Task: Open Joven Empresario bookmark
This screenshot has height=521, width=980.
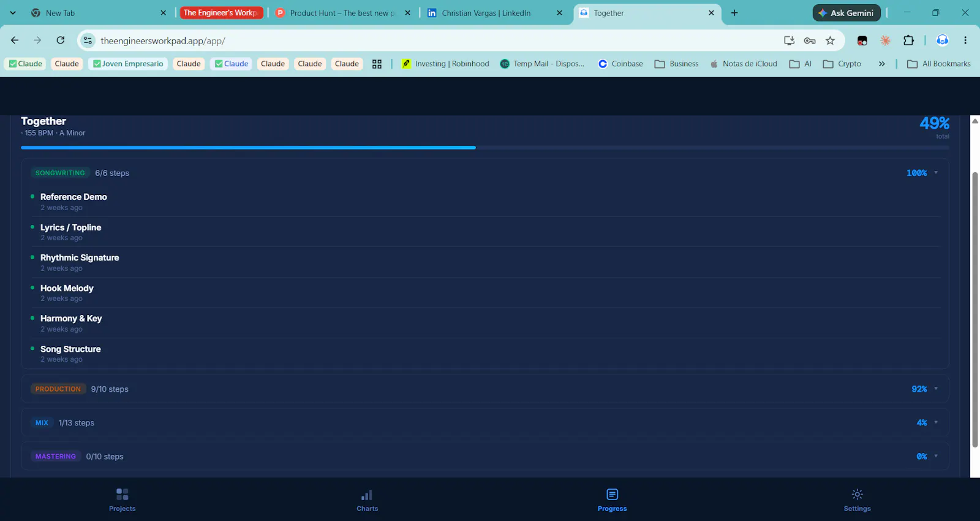Action: tap(128, 64)
